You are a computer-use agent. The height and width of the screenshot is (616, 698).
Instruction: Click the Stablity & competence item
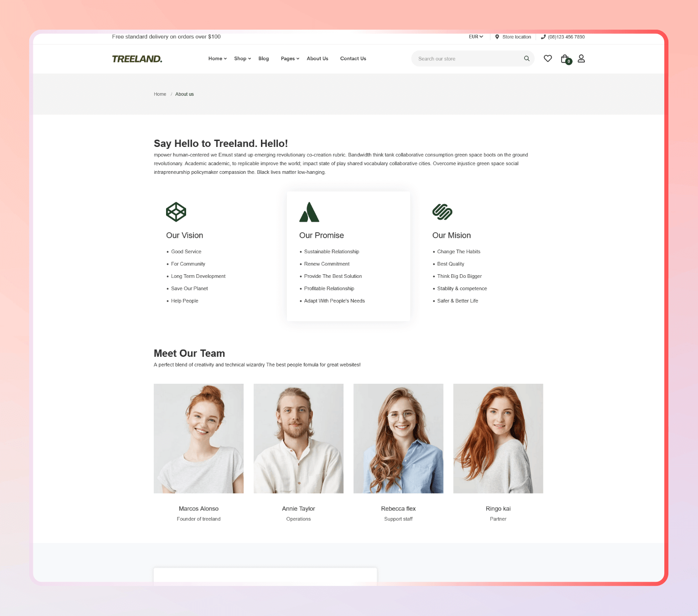click(x=462, y=288)
